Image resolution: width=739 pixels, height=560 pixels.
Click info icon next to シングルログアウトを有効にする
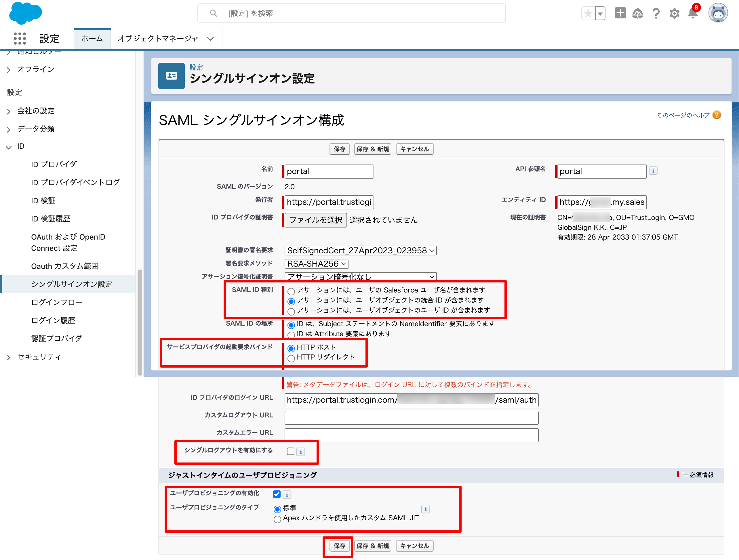pyautogui.click(x=301, y=452)
